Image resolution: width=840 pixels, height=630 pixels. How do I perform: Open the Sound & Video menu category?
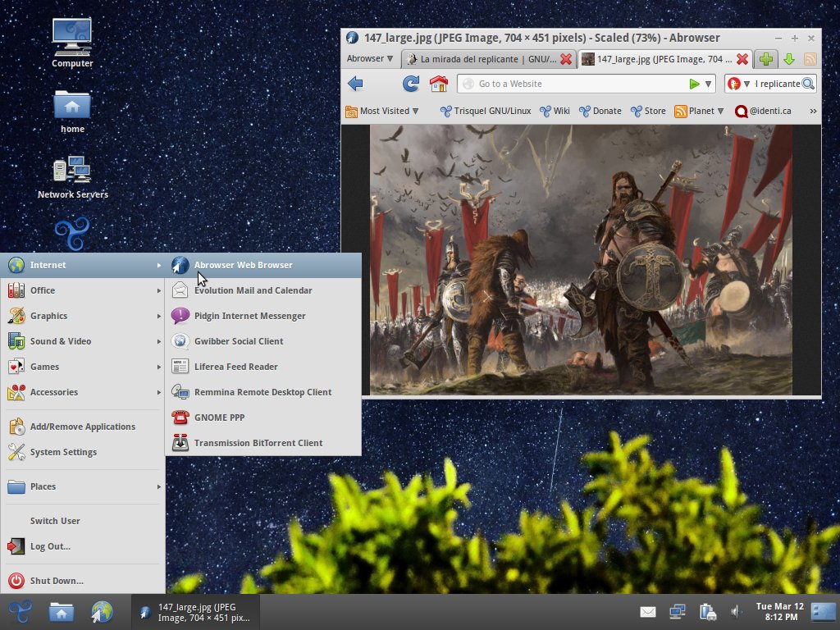[x=83, y=341]
